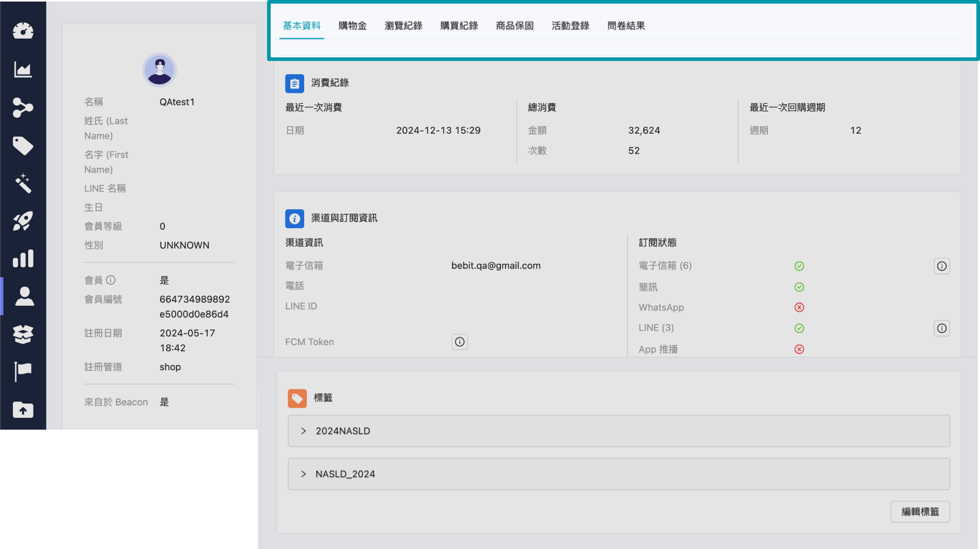Image resolution: width=980 pixels, height=549 pixels.
Task: Open the rocket launch sidebar icon
Action: pyautogui.click(x=23, y=221)
